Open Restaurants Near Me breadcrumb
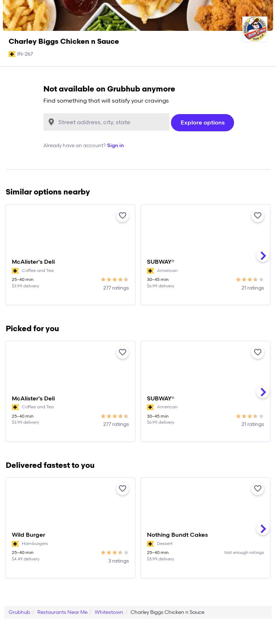 tap(62, 612)
